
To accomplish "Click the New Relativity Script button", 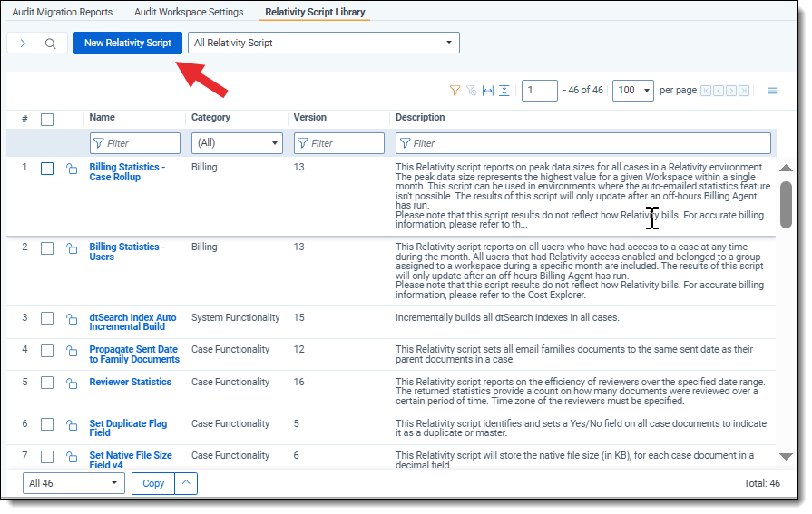I will [x=127, y=43].
